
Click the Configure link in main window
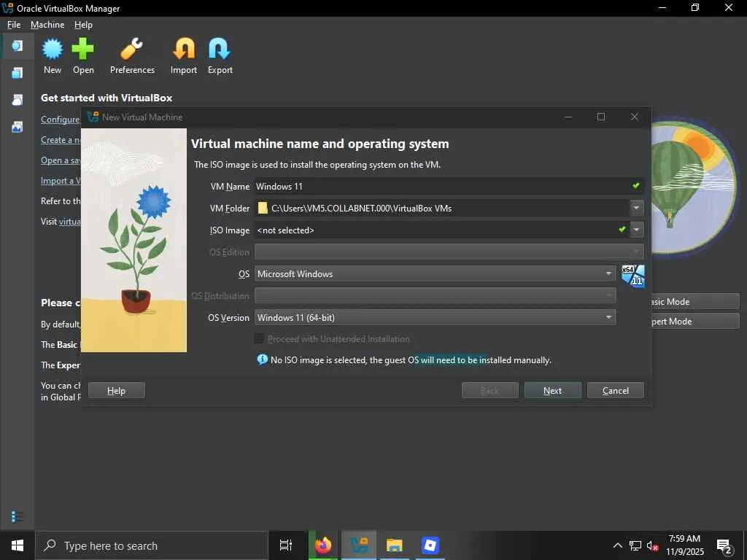point(61,120)
